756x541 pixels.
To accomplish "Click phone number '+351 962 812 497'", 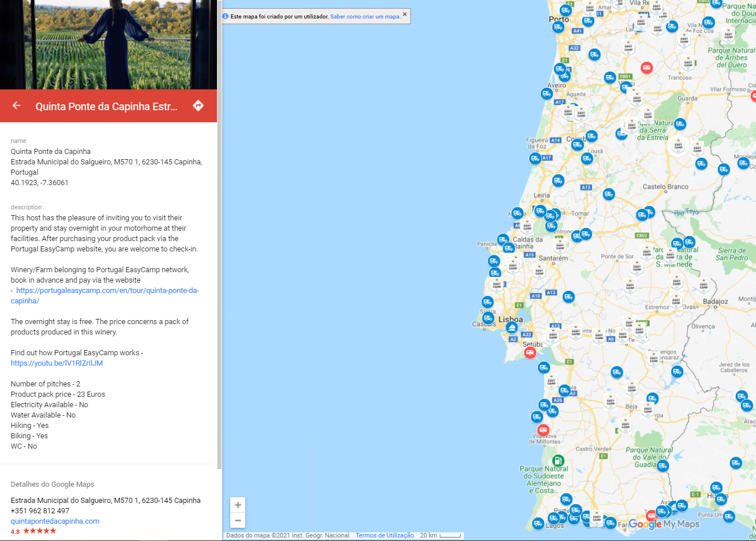I will 40,511.
